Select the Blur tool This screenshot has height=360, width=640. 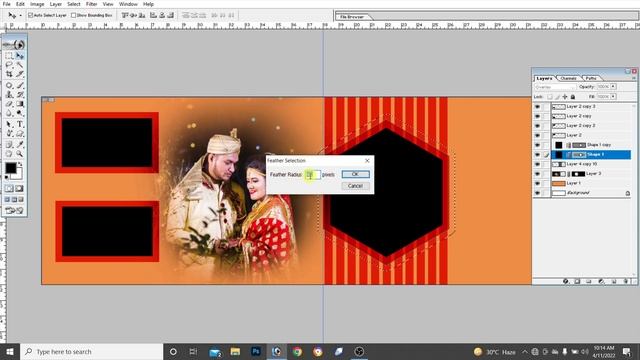(9, 113)
